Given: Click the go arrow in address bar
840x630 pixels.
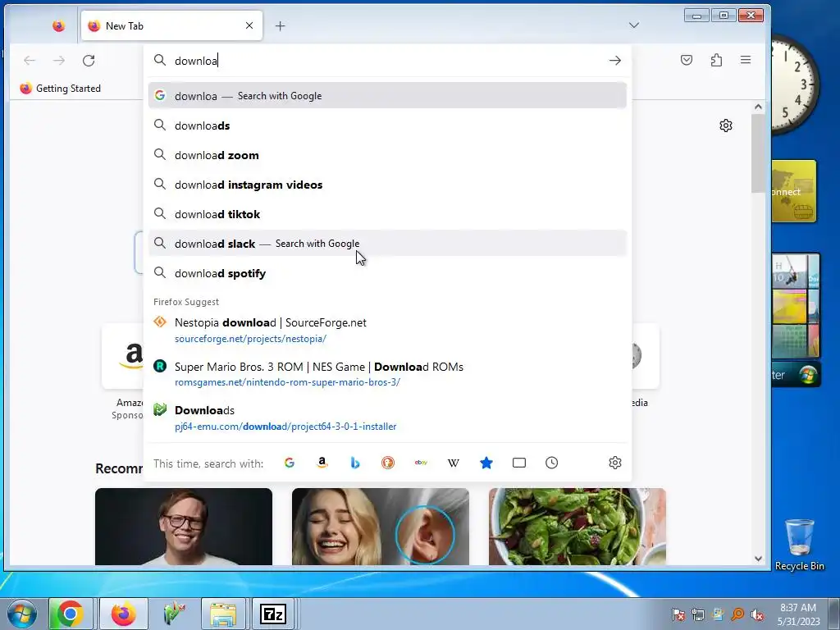Looking at the screenshot, I should point(615,61).
